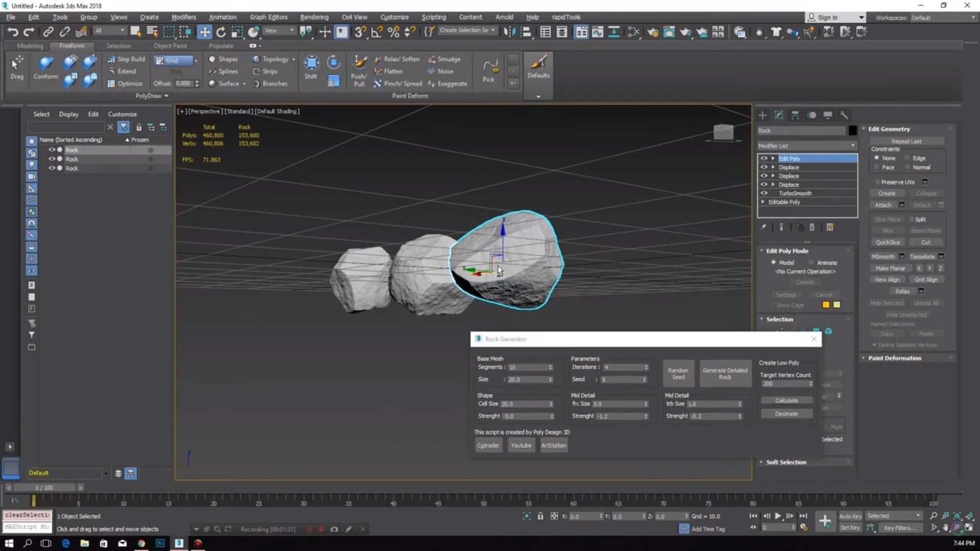Open the Modify command panel tab
Screen dimensions: 980x551
779,115
